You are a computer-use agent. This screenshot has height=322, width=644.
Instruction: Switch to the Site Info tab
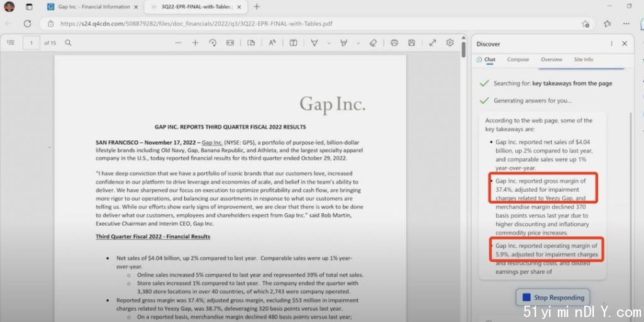point(583,60)
